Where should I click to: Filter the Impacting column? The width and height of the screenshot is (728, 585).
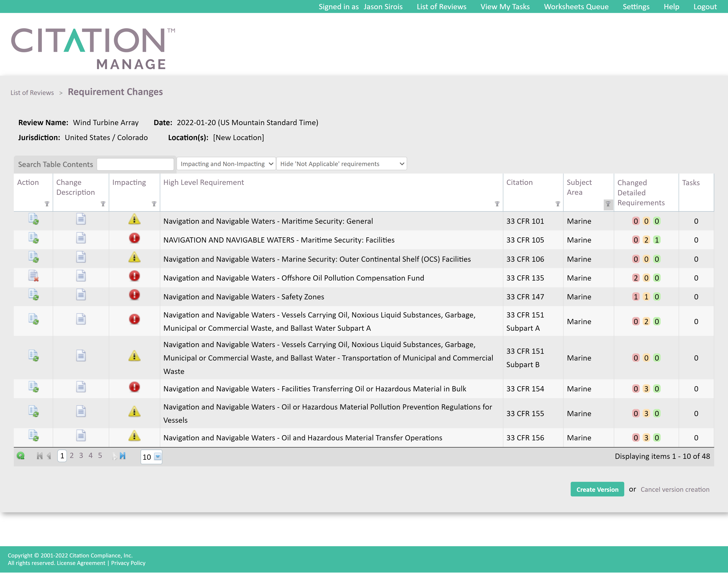click(154, 204)
